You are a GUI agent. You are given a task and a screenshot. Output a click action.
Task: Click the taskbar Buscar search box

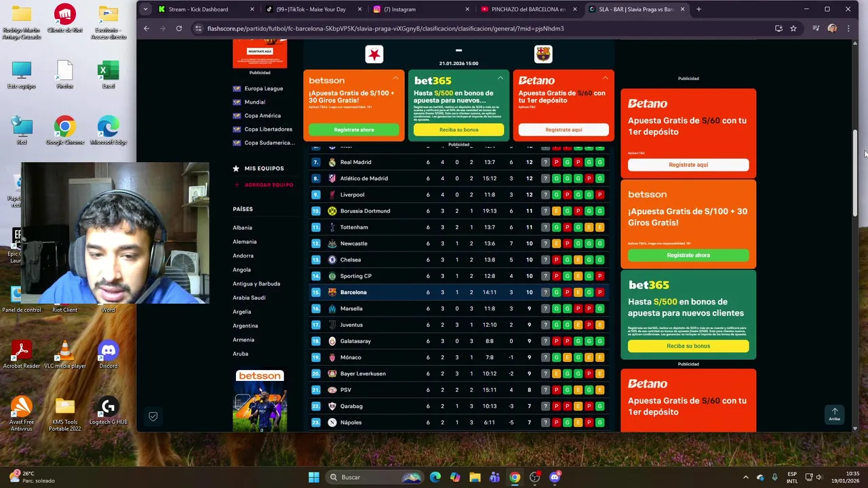point(374,477)
